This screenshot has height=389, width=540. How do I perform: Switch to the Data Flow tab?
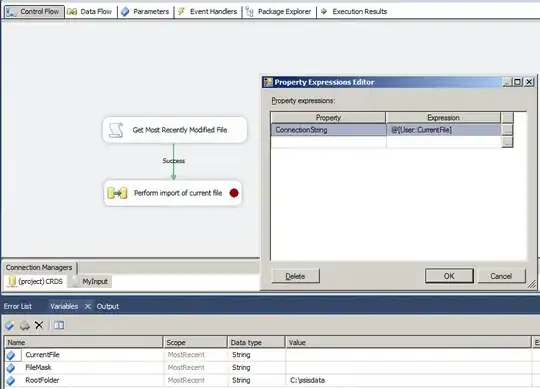[x=90, y=11]
